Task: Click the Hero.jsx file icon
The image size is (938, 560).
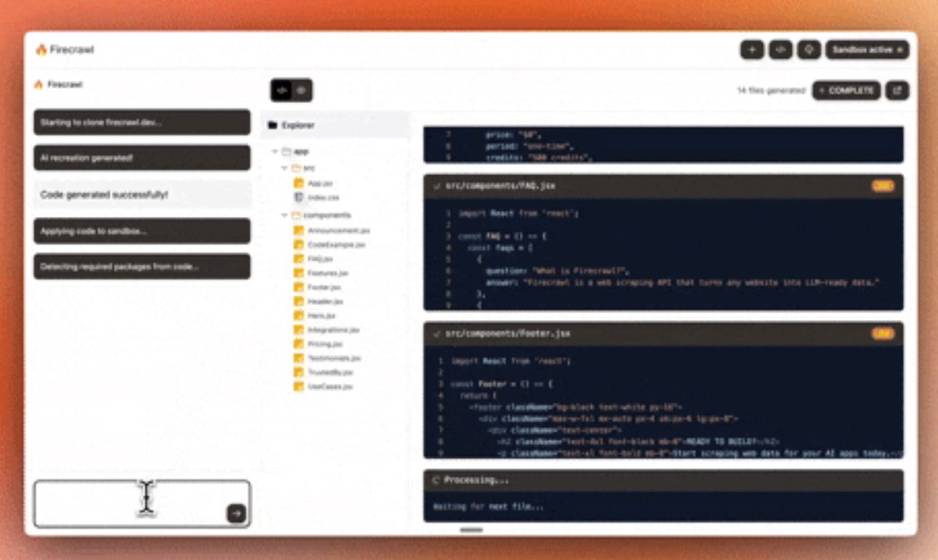Action: pyautogui.click(x=299, y=316)
